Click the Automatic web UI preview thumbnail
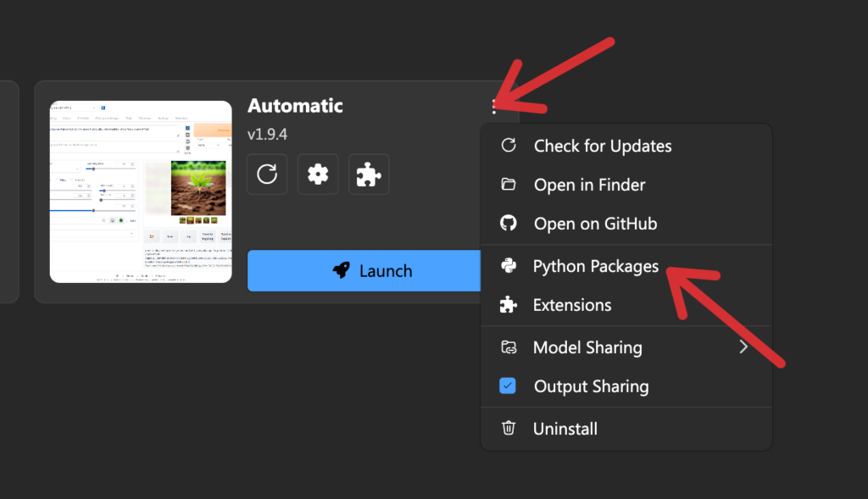The image size is (868, 499). point(141,191)
